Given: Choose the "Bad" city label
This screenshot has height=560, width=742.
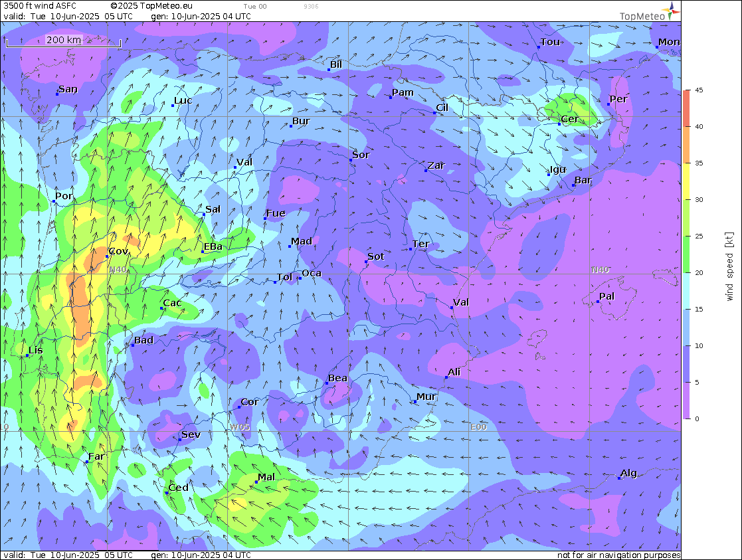Looking at the screenshot, I should coord(144,340).
